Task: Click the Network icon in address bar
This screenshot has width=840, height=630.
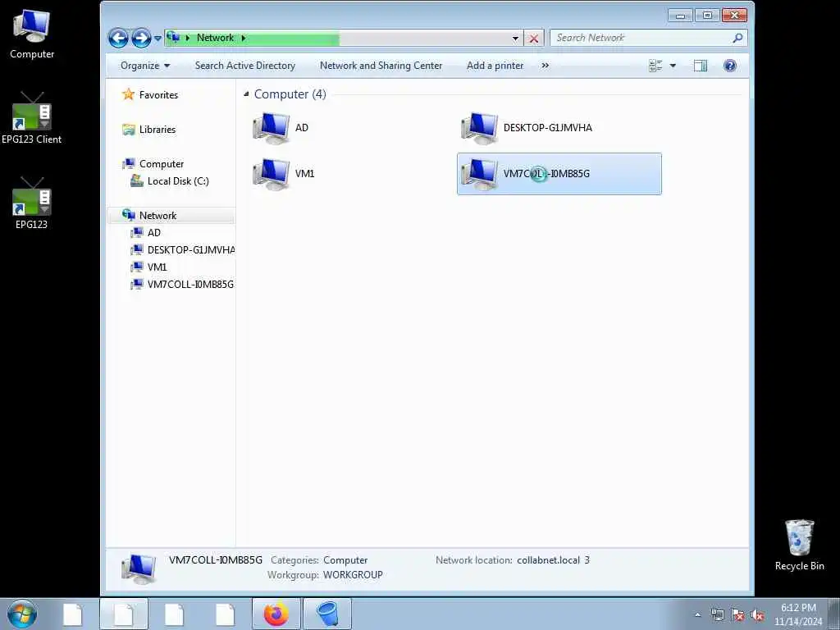Action: click(x=173, y=38)
